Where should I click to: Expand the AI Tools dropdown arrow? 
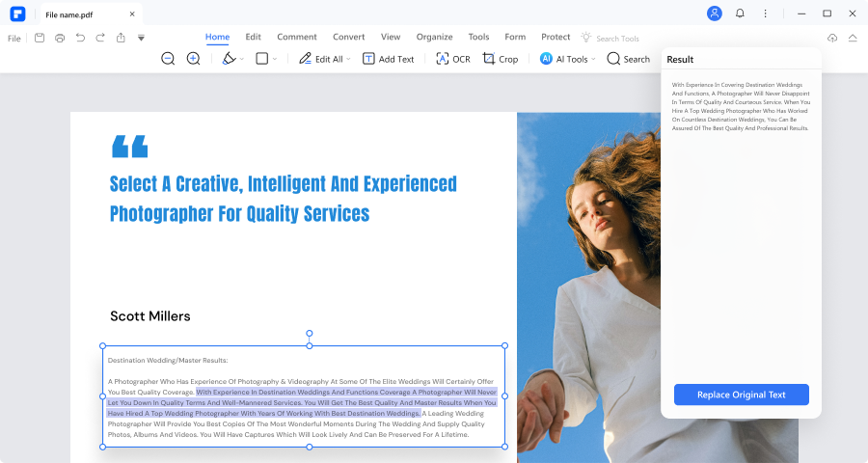pos(593,59)
